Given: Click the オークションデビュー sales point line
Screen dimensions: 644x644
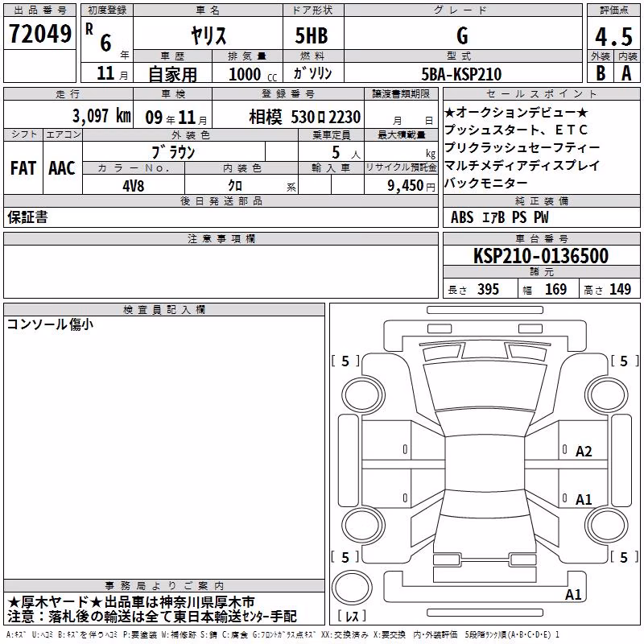Looking at the screenshot, I should coord(517,112).
